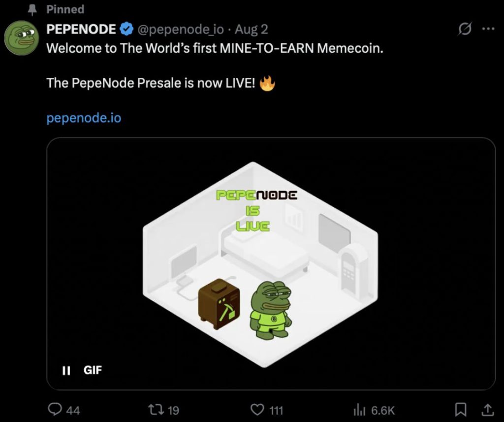
Task: Click the PEPENODE frog profile avatar
Action: 22,38
